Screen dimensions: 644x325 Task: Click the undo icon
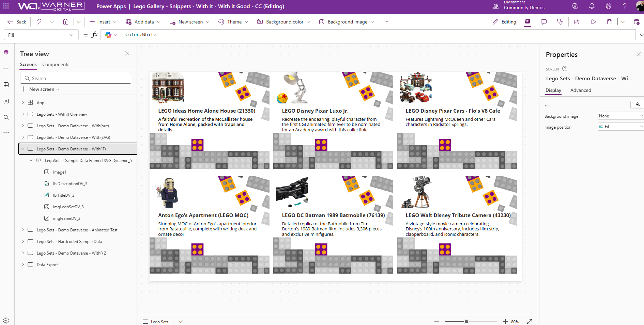click(39, 22)
